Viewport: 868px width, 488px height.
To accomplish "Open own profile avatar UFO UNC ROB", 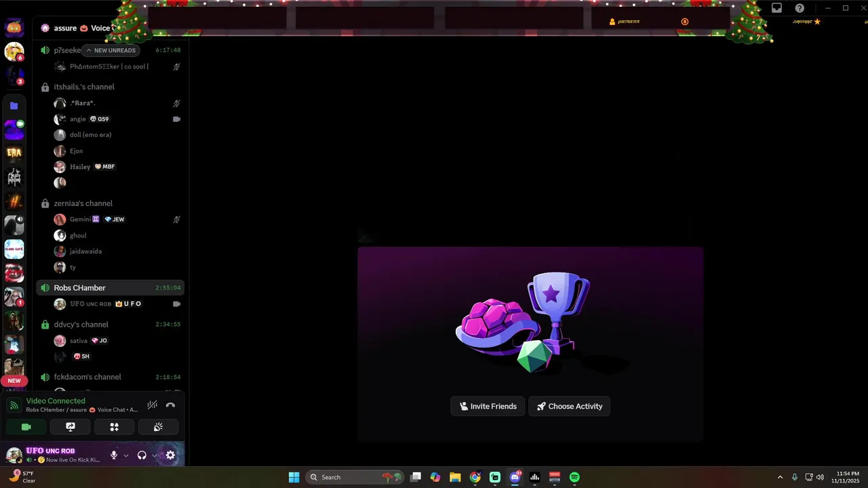I will (14, 455).
